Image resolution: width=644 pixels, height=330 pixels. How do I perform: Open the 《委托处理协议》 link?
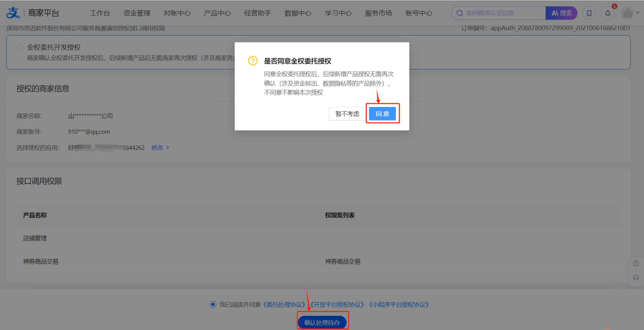pos(284,305)
